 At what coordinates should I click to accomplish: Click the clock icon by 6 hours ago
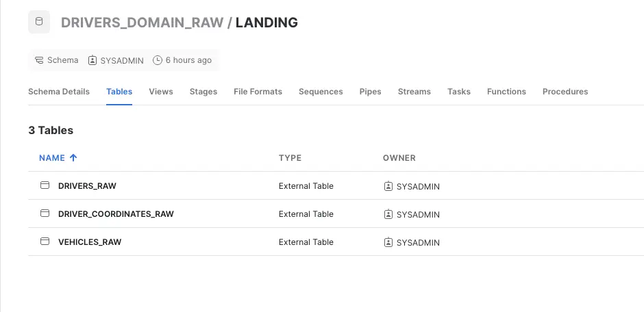coord(158,60)
